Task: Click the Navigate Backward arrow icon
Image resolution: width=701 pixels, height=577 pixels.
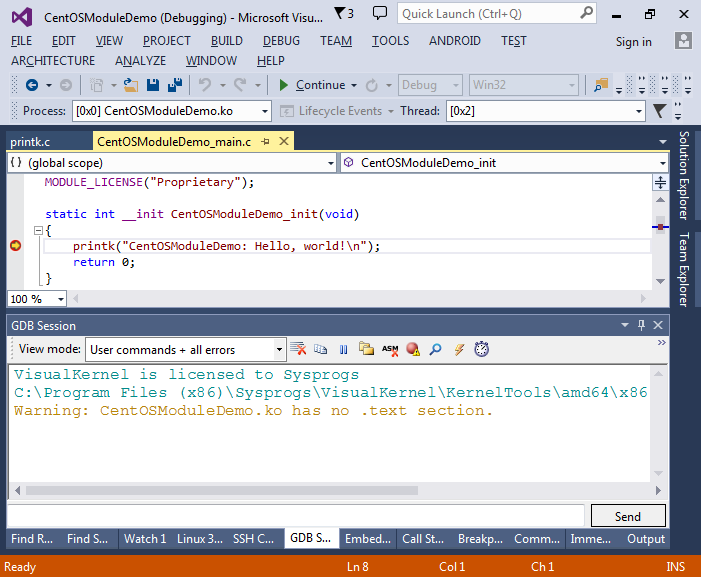Action: click(x=32, y=85)
